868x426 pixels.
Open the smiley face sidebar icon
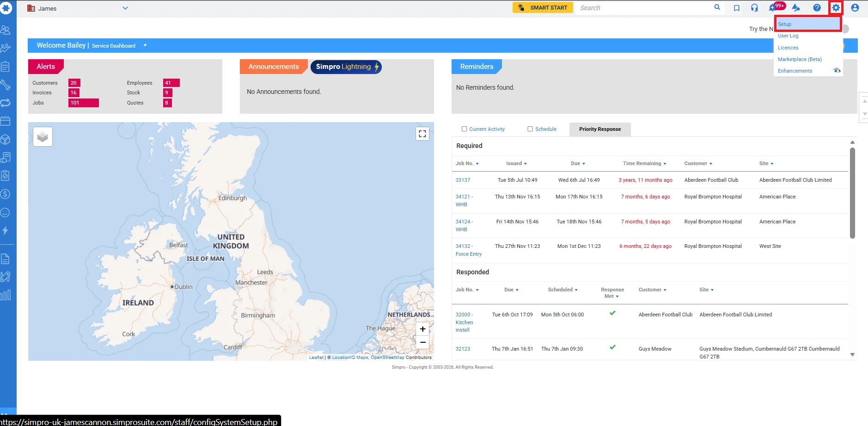pos(6,212)
